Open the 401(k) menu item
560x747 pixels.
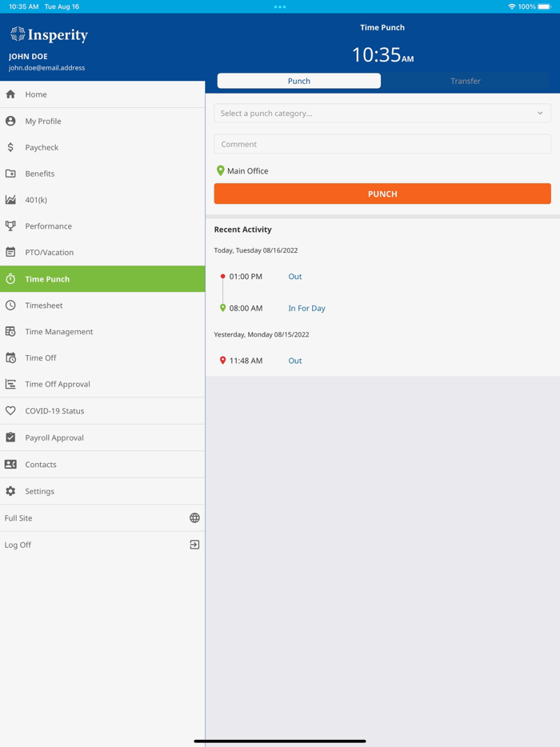[102, 200]
